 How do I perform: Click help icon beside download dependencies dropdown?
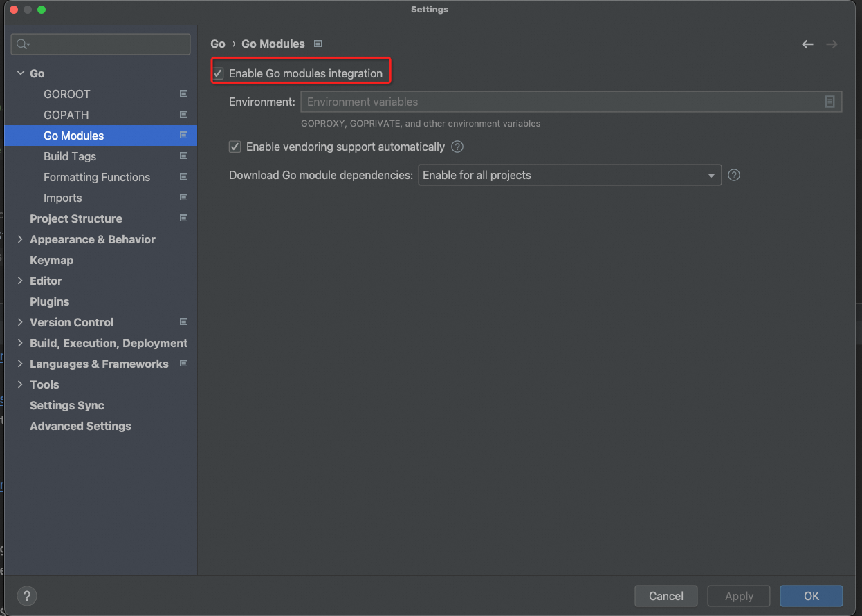734,175
